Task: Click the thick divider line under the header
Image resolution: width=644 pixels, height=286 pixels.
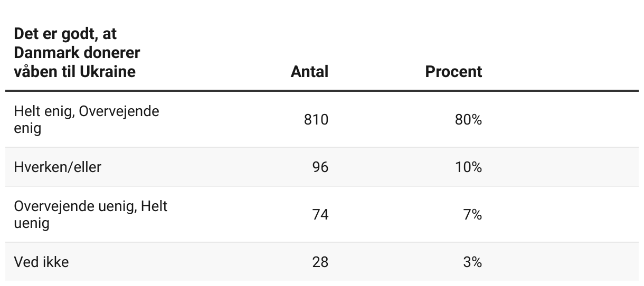Action: pos(322,91)
